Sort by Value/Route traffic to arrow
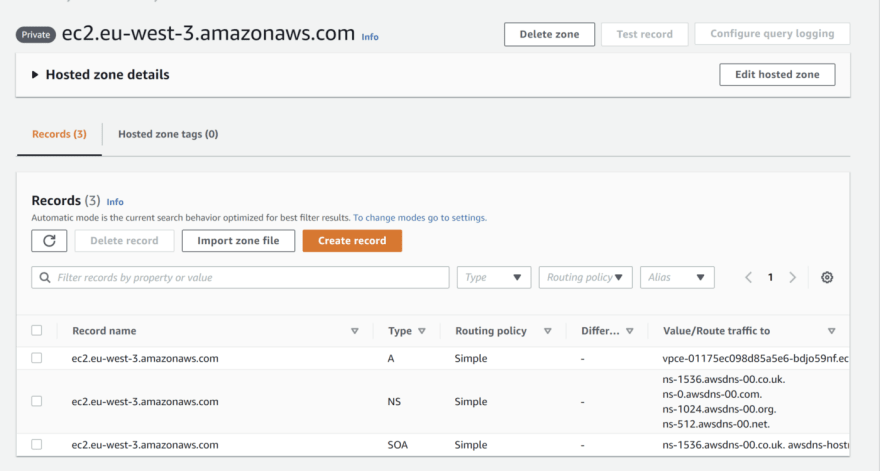880x471 pixels. tap(832, 331)
